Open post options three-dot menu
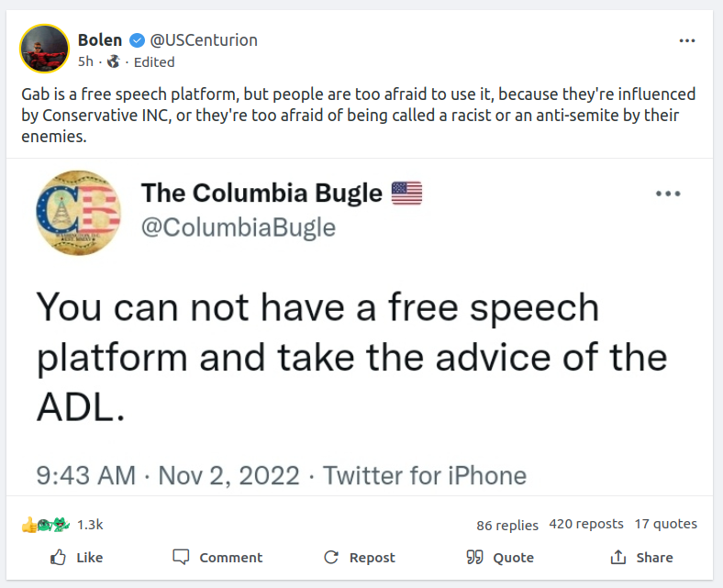Viewport: 723px width, 588px height. point(686,40)
